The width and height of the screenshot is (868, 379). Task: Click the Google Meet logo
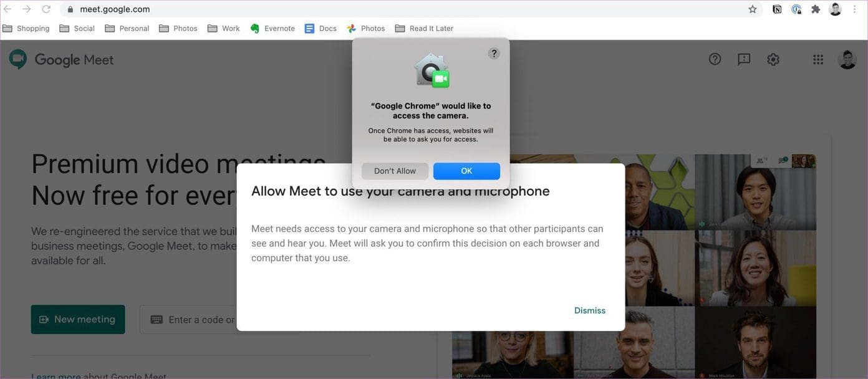click(x=61, y=60)
